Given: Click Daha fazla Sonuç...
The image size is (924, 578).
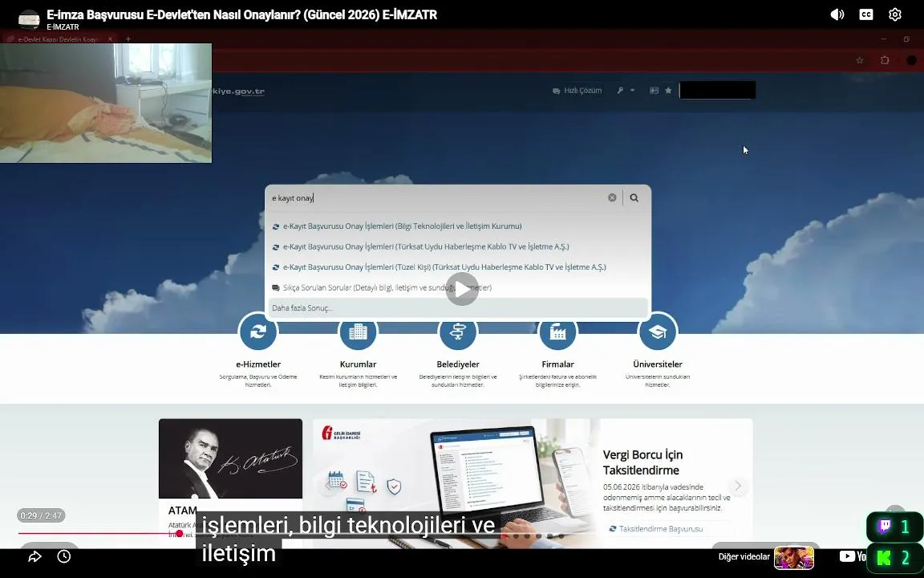Looking at the screenshot, I should click(456, 308).
